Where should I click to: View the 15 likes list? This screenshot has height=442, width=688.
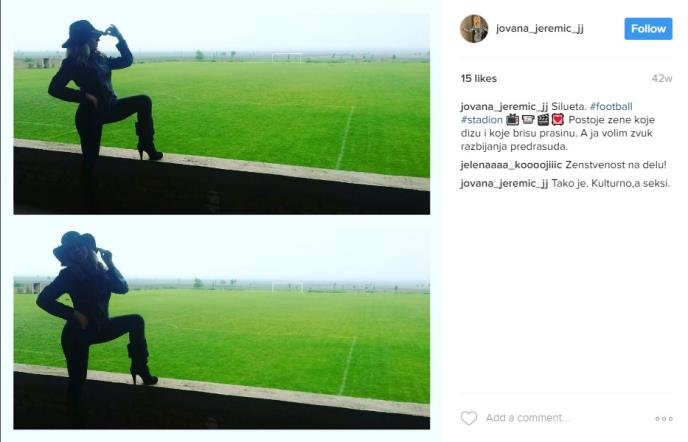click(x=479, y=79)
